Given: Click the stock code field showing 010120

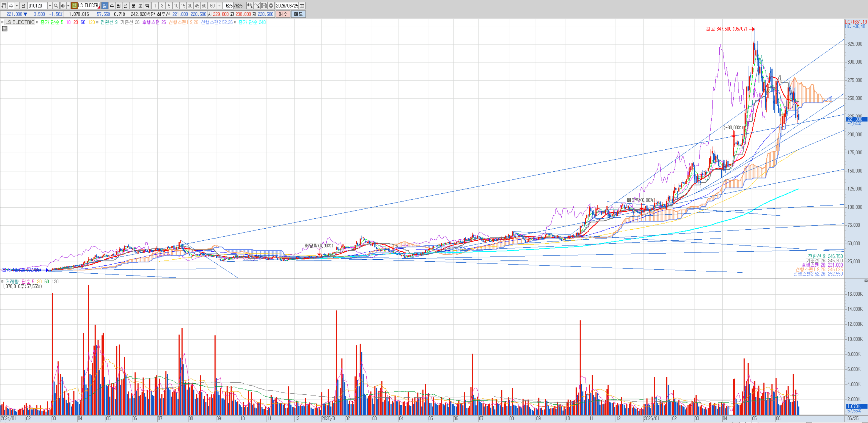Looking at the screenshot, I should pos(37,6).
